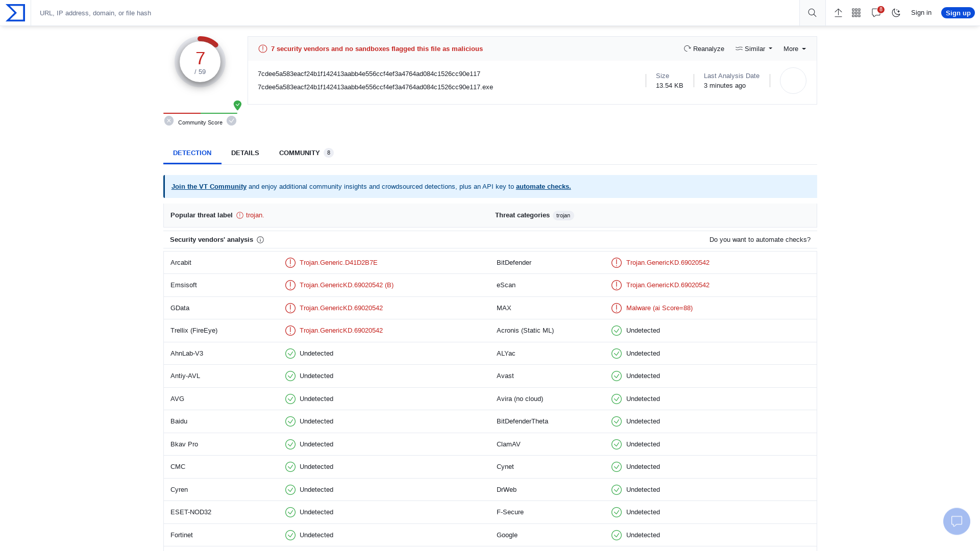
Task: Click the GData vendor name
Action: click(x=180, y=308)
